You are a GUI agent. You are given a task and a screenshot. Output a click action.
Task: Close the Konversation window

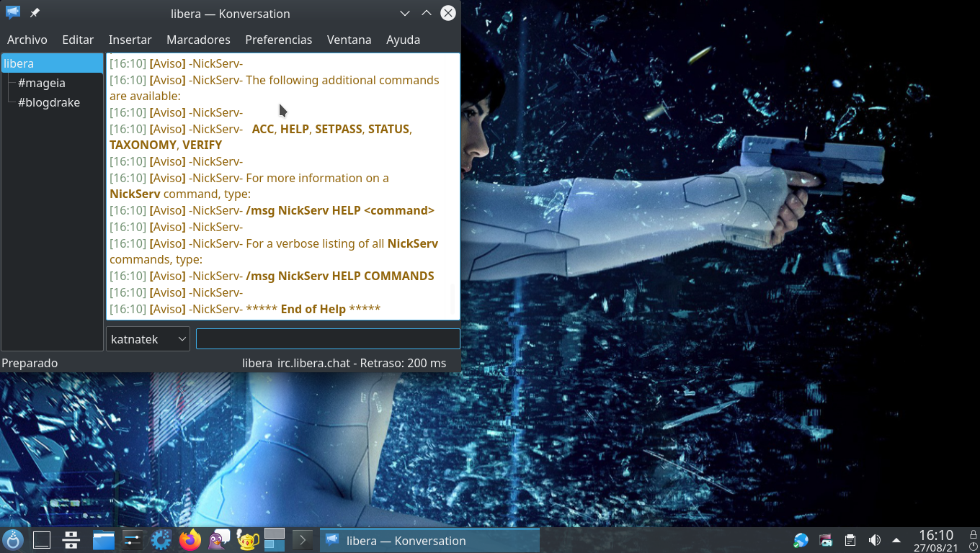448,13
